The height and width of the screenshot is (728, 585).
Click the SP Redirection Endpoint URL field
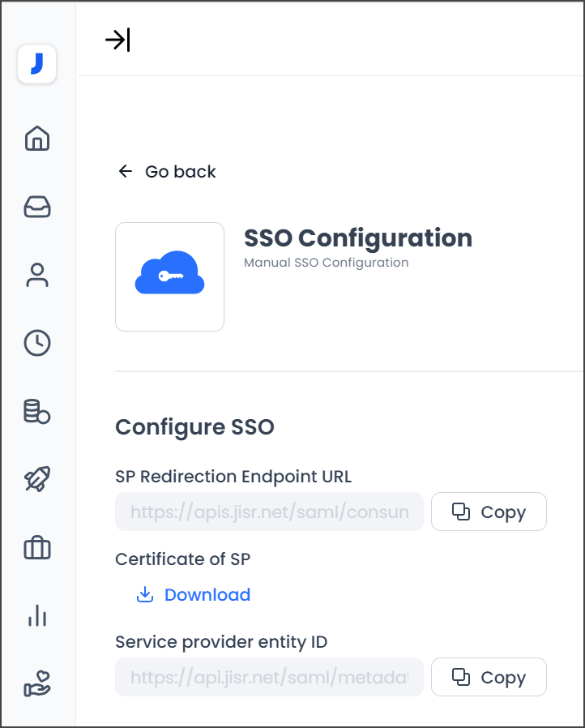269,512
